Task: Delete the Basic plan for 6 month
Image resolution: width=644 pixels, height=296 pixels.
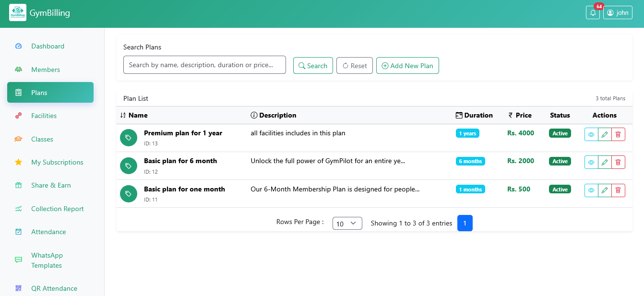Action: [618, 162]
